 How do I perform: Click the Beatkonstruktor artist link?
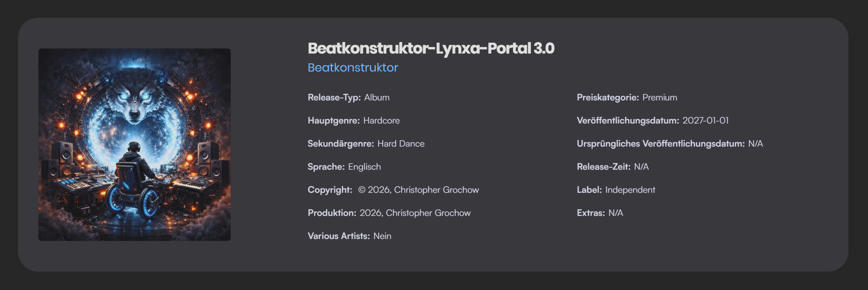click(353, 68)
